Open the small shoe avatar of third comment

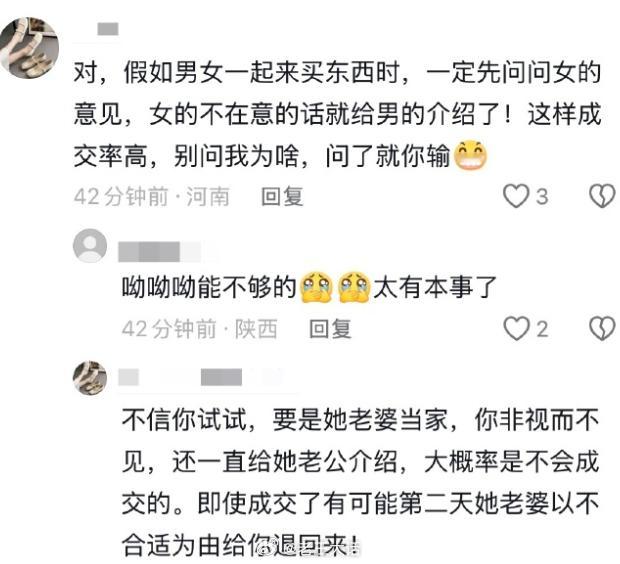[90, 378]
